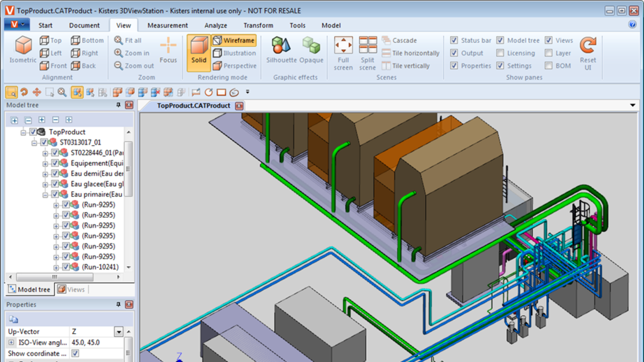The width and height of the screenshot is (644, 362).
Task: Align view to Left
Action: pos(51,53)
